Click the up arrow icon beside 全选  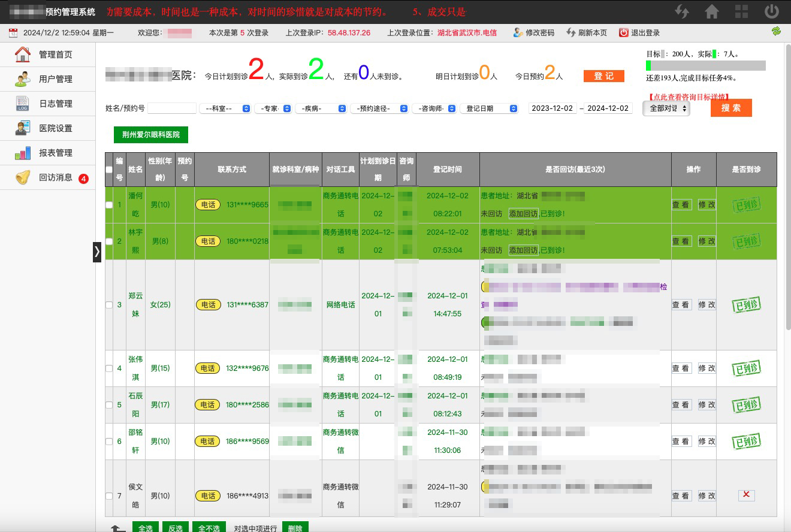(118, 529)
